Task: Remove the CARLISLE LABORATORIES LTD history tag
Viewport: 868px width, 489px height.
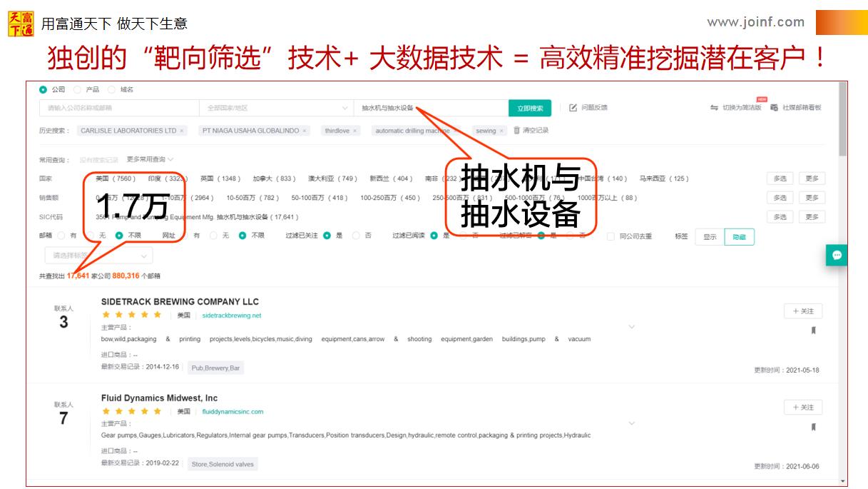Action: pyautogui.click(x=181, y=131)
